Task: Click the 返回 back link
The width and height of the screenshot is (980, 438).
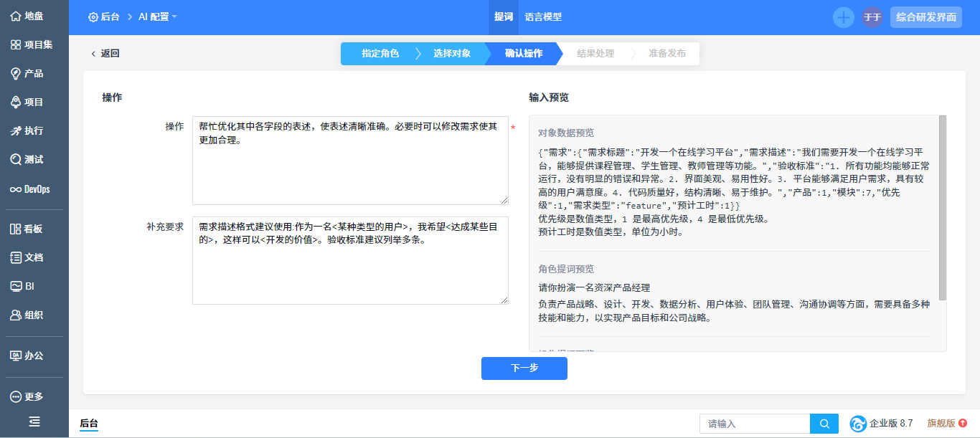Action: point(105,53)
